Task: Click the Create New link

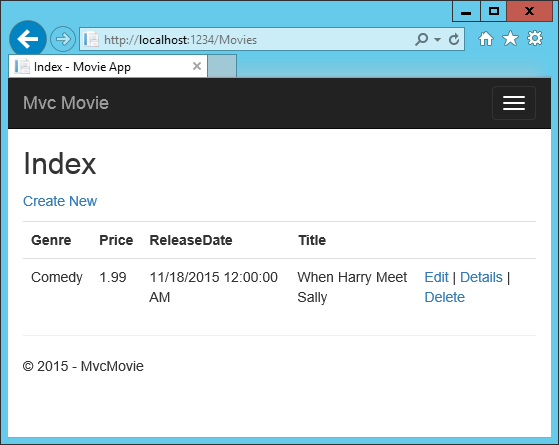Action: pos(60,201)
